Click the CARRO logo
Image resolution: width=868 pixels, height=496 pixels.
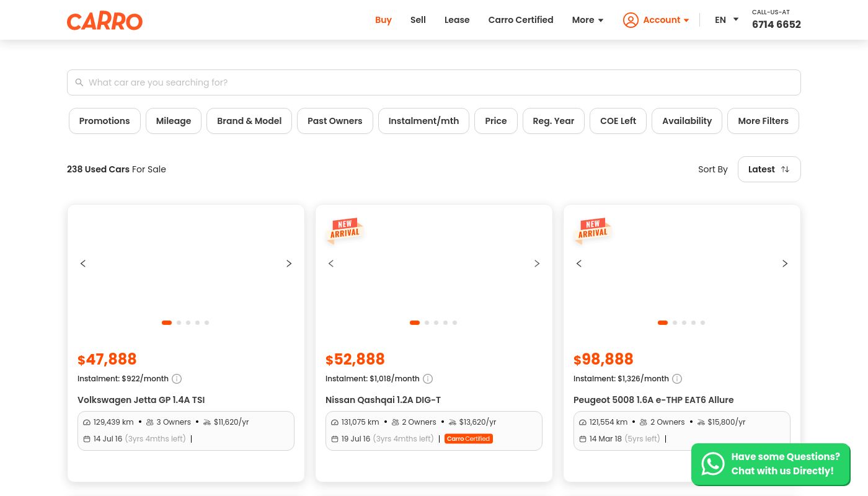[x=105, y=20]
